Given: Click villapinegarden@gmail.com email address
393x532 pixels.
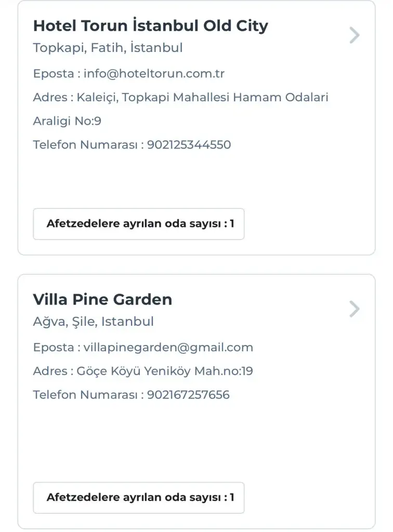Looking at the screenshot, I should (x=168, y=347).
